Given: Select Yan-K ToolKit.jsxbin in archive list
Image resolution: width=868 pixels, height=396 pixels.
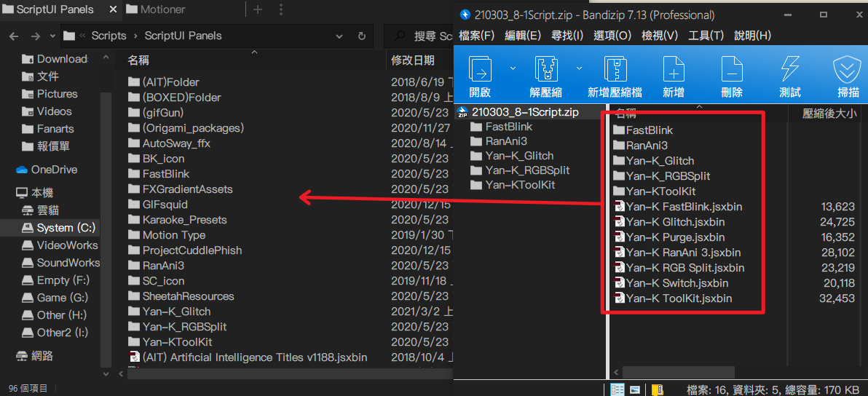Looking at the screenshot, I should click(x=679, y=298).
